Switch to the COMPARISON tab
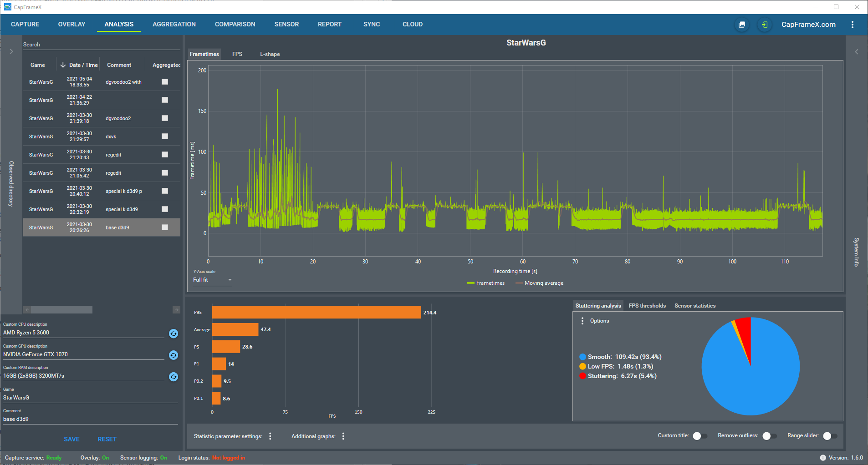868x465 pixels. (235, 24)
